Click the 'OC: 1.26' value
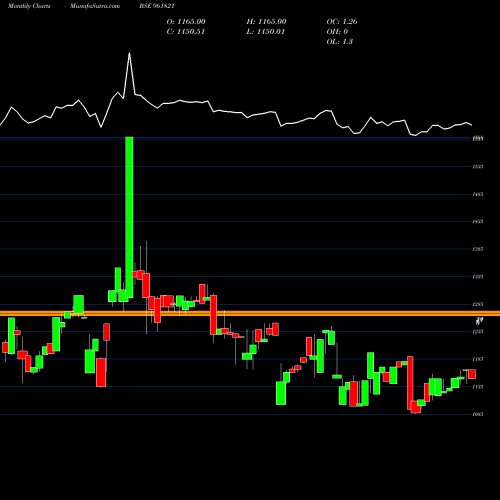The height and width of the screenshot is (500, 500). click(x=342, y=22)
